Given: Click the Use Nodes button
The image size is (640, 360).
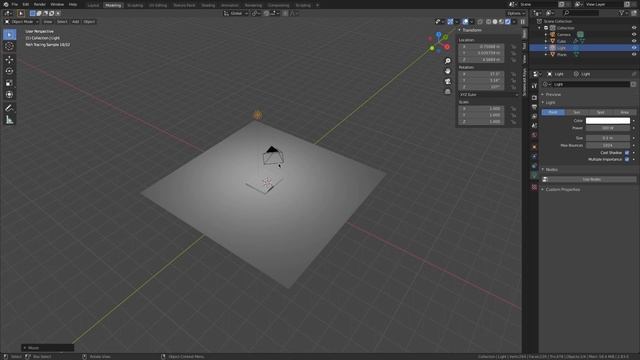Looking at the screenshot, I should pos(591,180).
